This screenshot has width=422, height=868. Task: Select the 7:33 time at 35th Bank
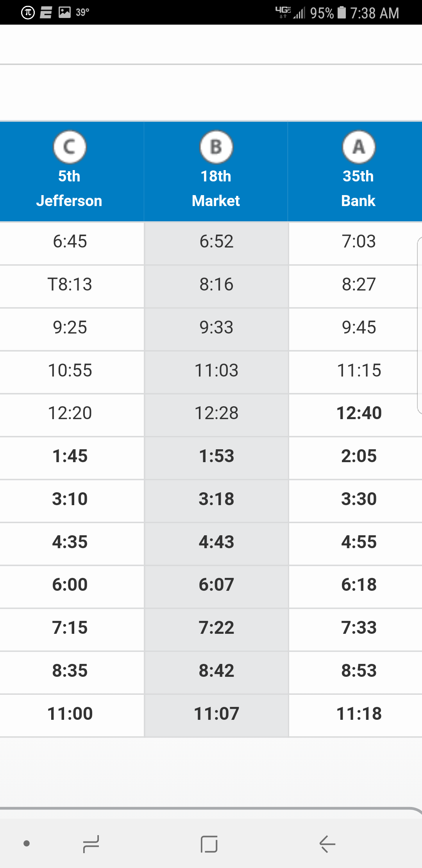tap(359, 628)
